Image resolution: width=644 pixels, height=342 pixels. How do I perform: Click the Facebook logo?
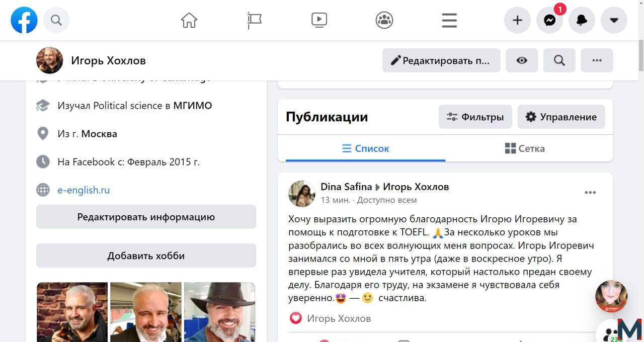[24, 20]
